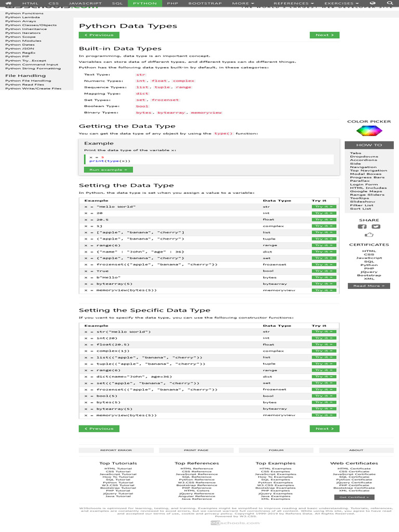Viewport: 399px width, 532px height.
Task: Open Python Write/Create Files link
Action: (x=33, y=88)
